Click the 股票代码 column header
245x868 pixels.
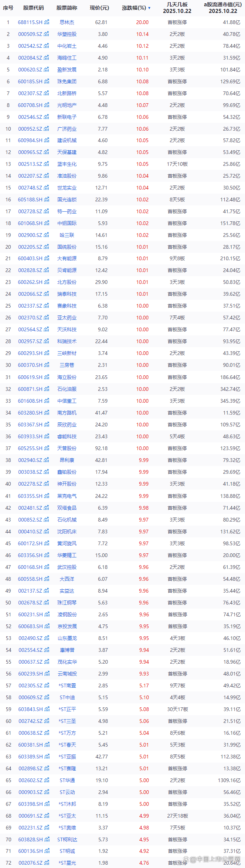point(33,8)
